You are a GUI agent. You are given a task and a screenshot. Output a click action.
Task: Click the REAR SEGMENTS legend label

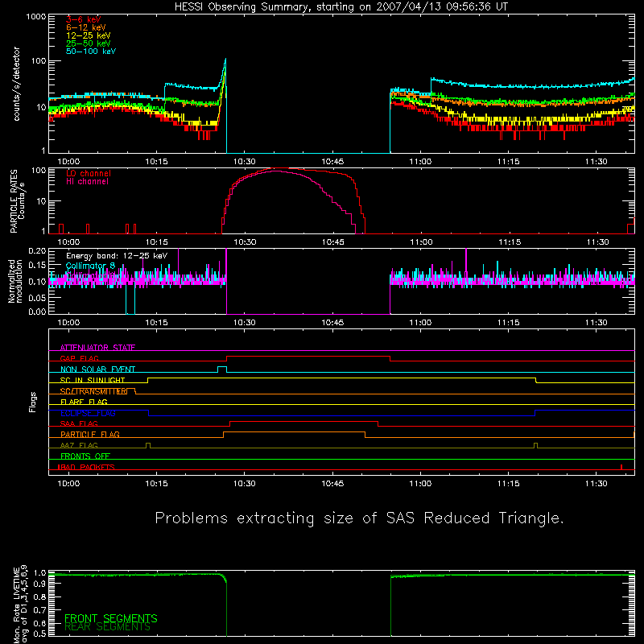pos(108,627)
